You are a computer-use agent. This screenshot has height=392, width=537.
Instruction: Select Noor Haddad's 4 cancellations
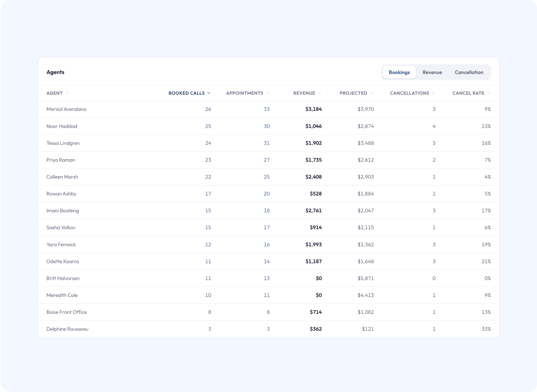(434, 126)
